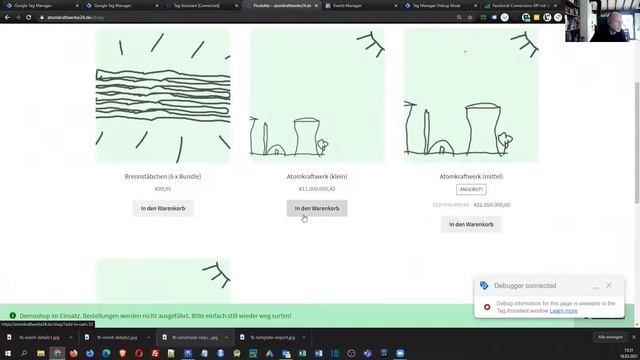Switch to Facebook Conversions API tab
This screenshot has height=360, width=640.
(x=519, y=6)
